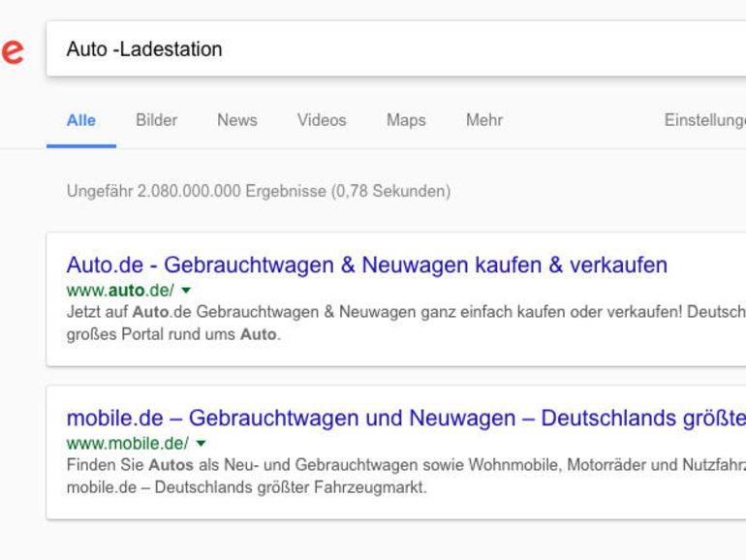Click the mobile.de result description snippet

(406, 477)
